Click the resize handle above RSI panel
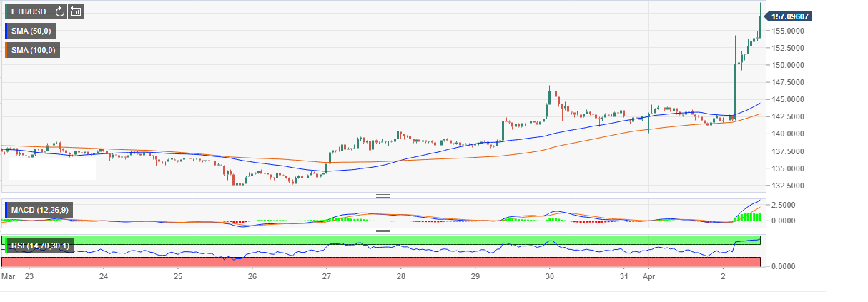 click(383, 231)
